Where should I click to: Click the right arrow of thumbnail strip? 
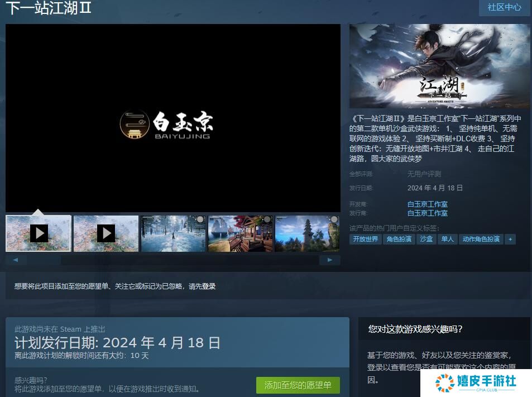329,260
